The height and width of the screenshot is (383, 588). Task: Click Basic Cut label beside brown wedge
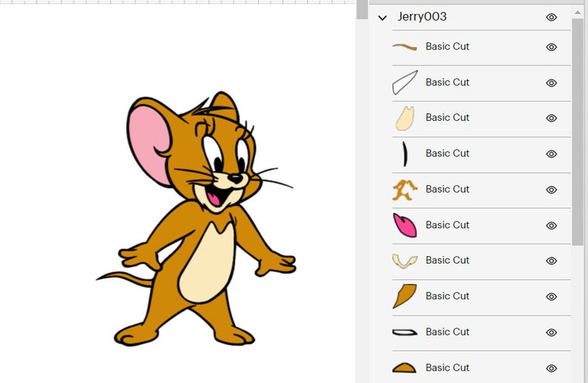coord(447,296)
